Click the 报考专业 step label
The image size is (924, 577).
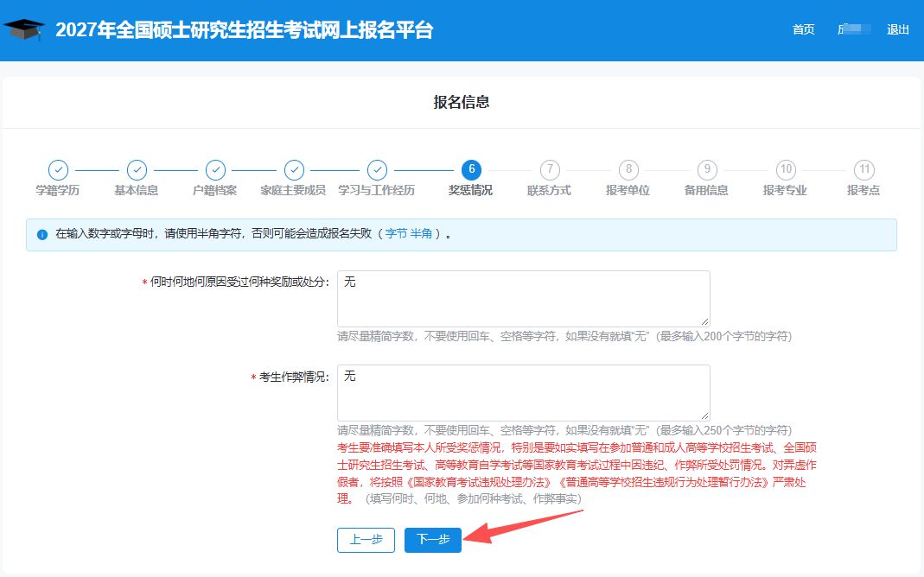pyautogui.click(x=785, y=190)
